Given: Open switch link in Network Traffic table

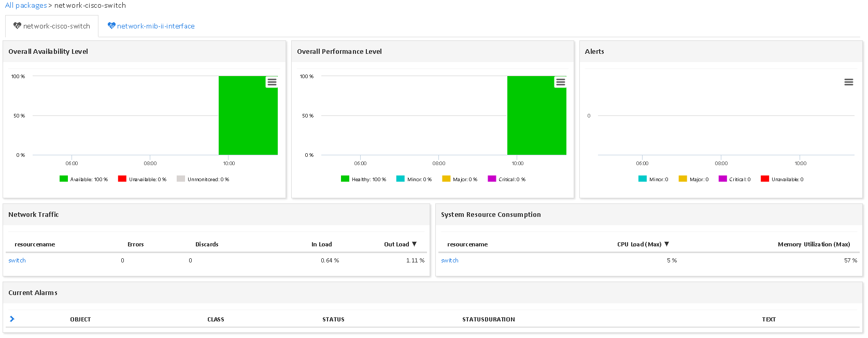Looking at the screenshot, I should click(17, 260).
